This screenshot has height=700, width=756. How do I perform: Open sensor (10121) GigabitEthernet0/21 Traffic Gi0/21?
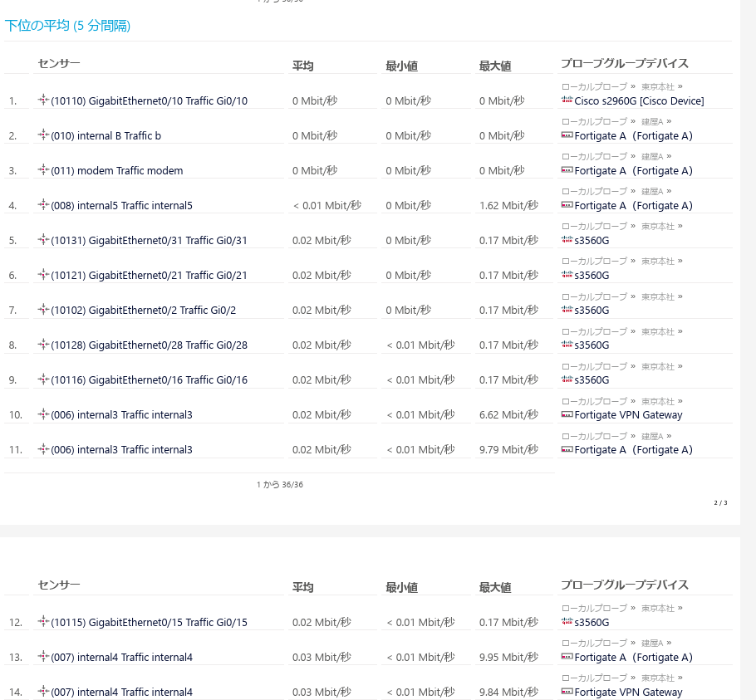(149, 275)
